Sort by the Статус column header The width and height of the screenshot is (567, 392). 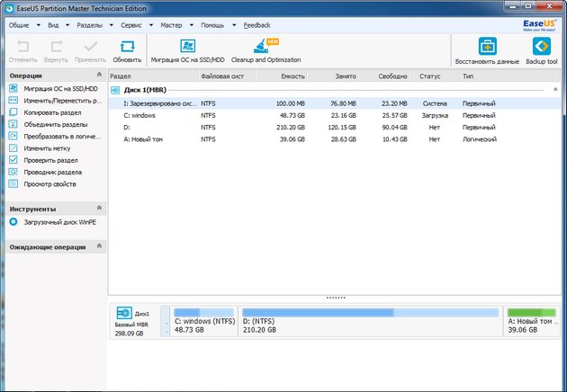tap(436, 76)
